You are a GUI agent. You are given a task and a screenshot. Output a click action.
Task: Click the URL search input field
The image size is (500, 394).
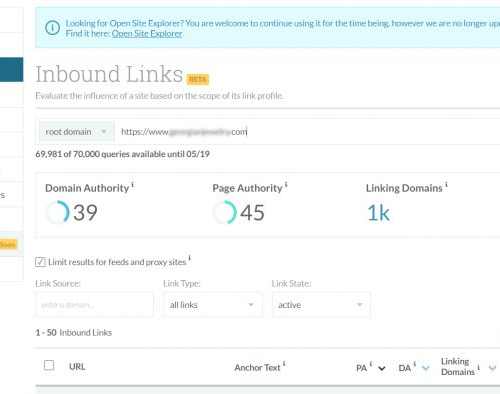tap(308, 132)
